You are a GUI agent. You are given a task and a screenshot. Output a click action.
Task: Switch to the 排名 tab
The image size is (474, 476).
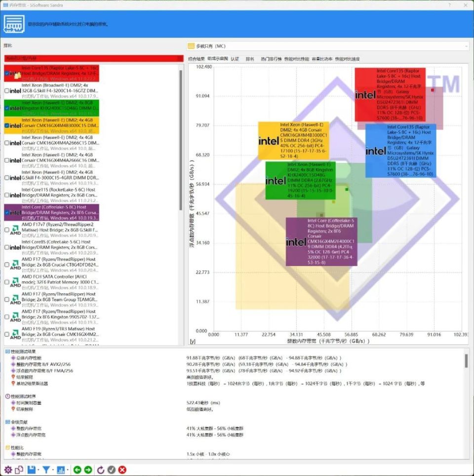point(250,59)
